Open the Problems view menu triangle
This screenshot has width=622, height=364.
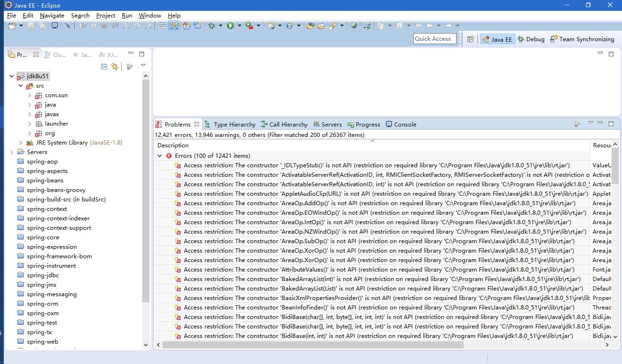pos(590,123)
